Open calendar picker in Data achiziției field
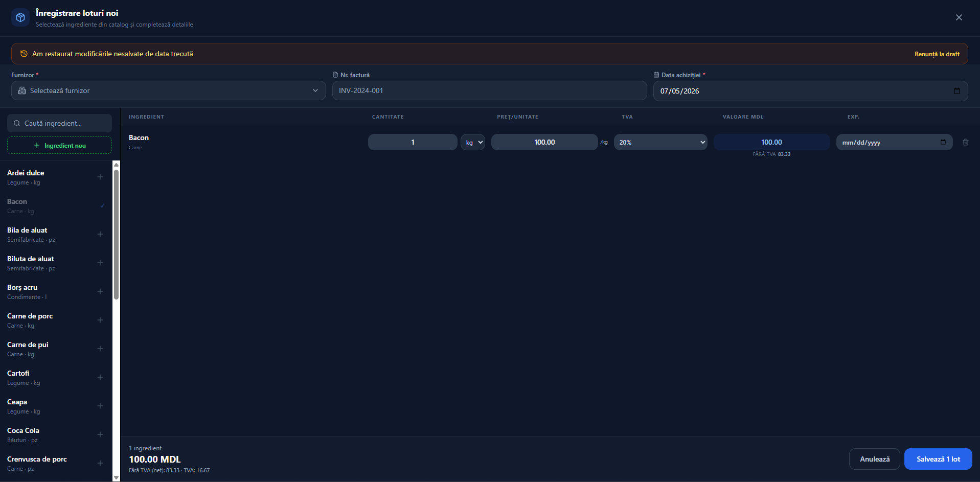Image resolution: width=980 pixels, height=482 pixels. point(957,91)
